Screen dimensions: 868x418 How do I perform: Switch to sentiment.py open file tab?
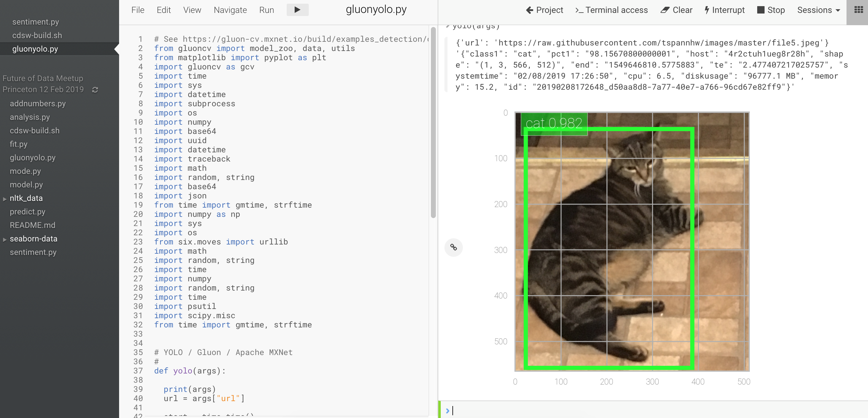[x=35, y=22]
